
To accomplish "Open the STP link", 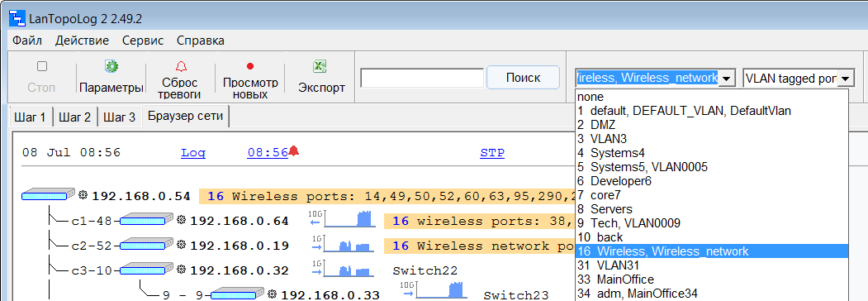I will (492, 153).
